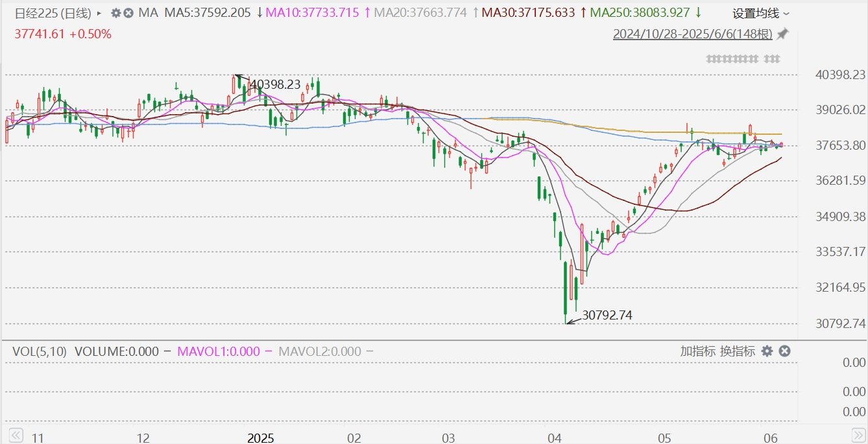868x444 pixels.
Task: Click the MAVOL2:0.000 value
Action: coord(319,351)
